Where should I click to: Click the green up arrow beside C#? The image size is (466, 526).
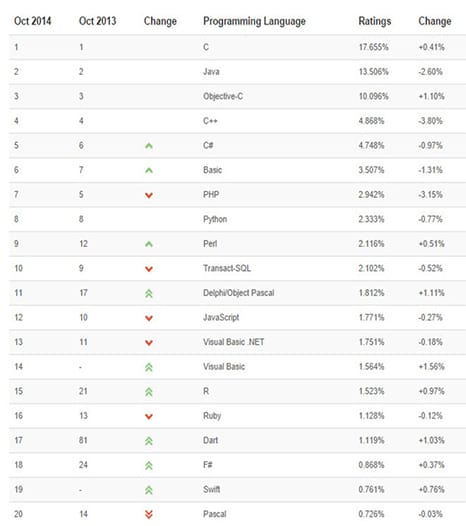149,146
